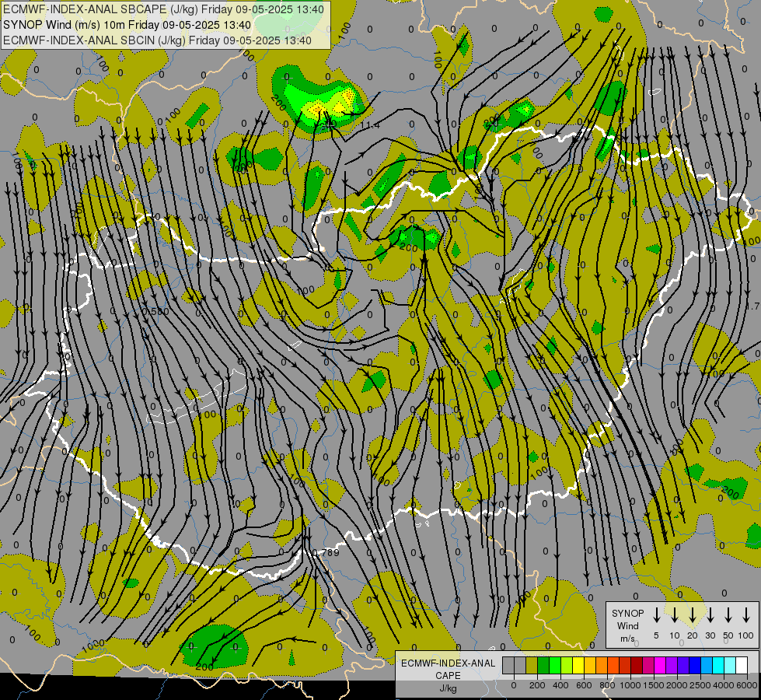Viewport: 761px width, 700px height.
Task: Click the 2500 tick label in CAPE legend
Action: (x=701, y=685)
